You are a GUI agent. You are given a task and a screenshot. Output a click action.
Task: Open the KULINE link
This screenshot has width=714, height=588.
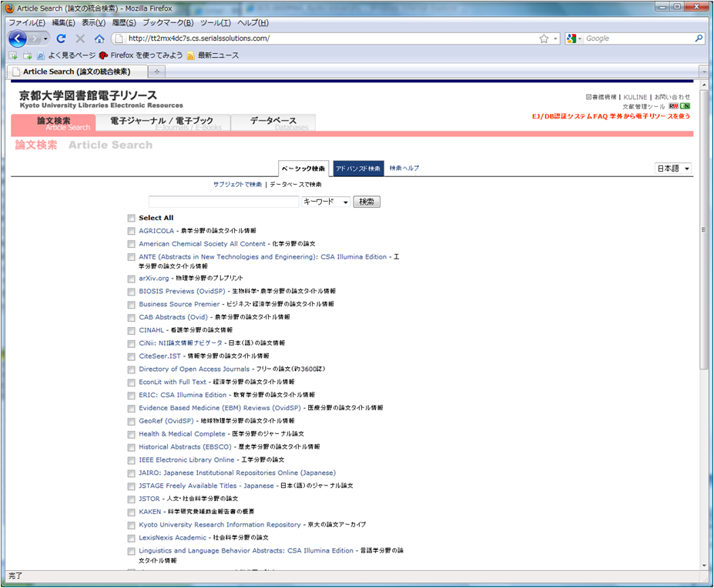635,97
